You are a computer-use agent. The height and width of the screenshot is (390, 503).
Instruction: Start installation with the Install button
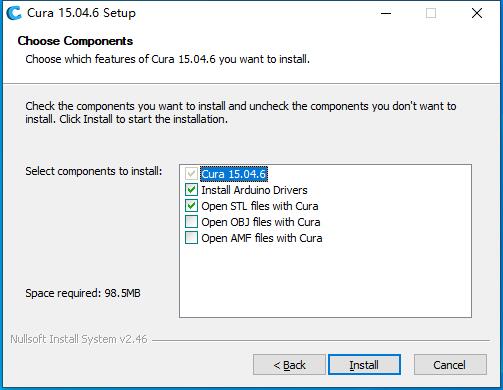click(x=364, y=365)
